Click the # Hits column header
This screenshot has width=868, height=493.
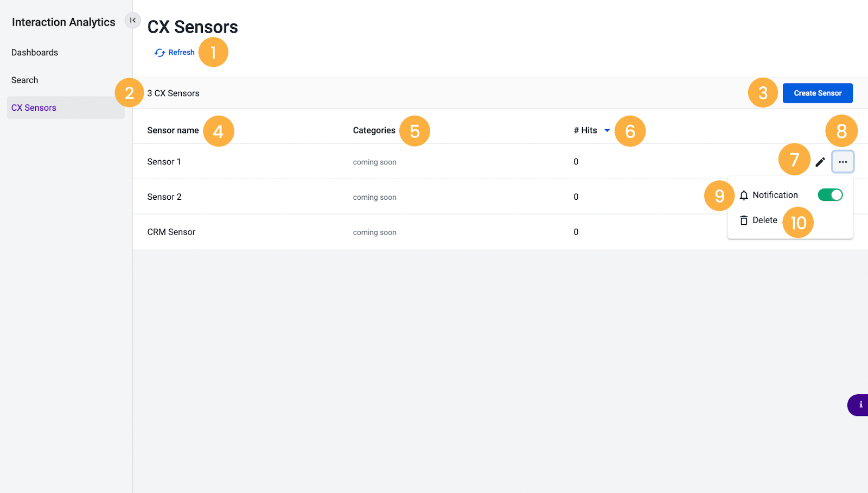[585, 131]
